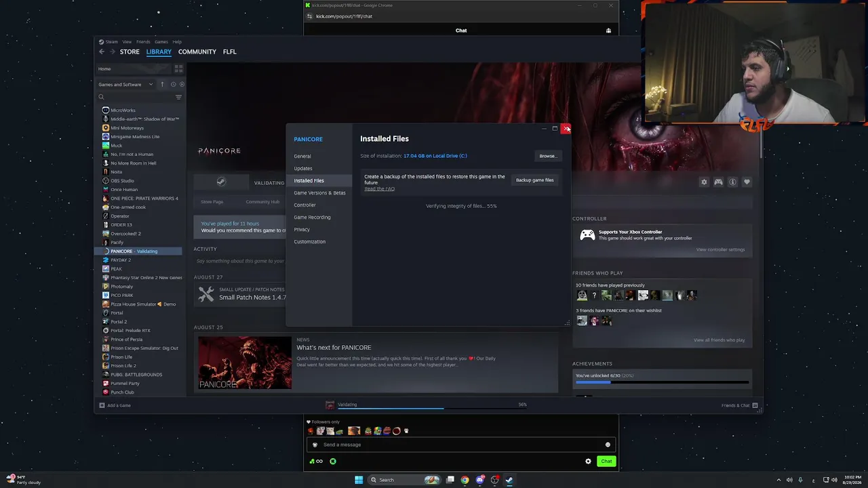Expand the Games and Software filter dropdown
Screen dimensions: 868x488
click(x=125, y=85)
